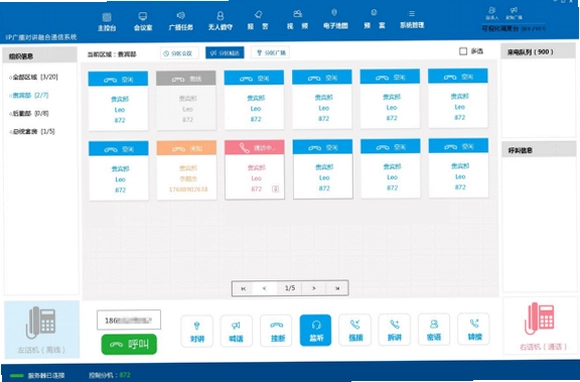Select the 分区广播 zone broadcast button

271,53
